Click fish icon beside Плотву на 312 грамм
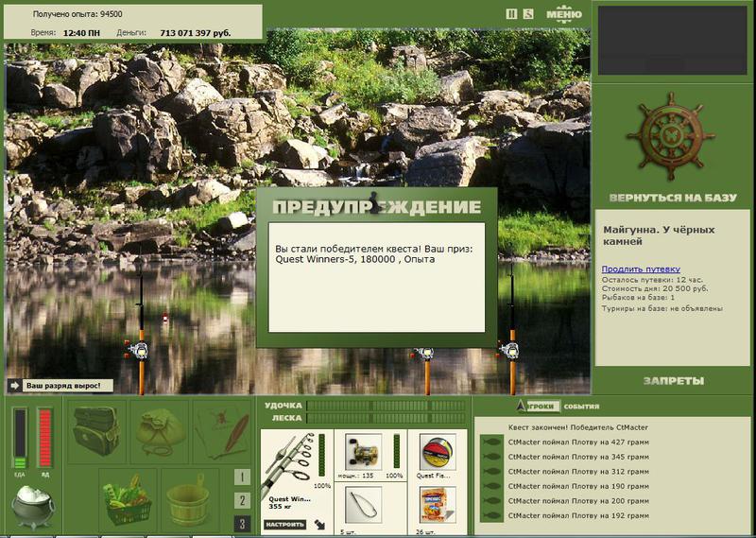The height and width of the screenshot is (538, 756). (491, 472)
